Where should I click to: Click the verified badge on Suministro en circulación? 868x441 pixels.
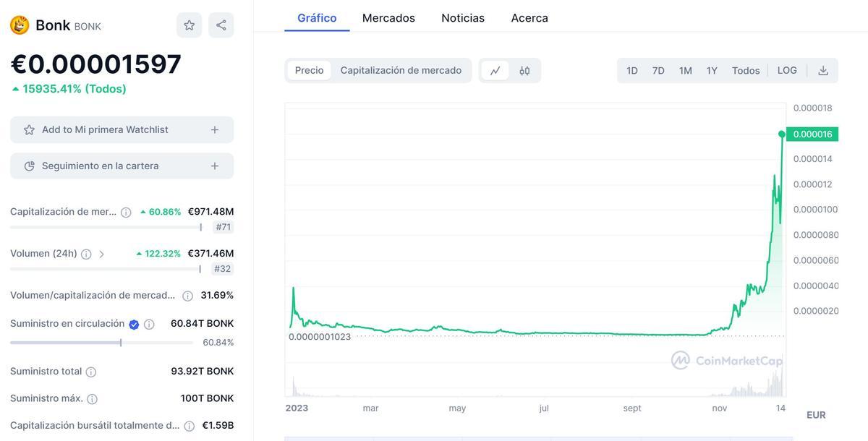pos(133,323)
